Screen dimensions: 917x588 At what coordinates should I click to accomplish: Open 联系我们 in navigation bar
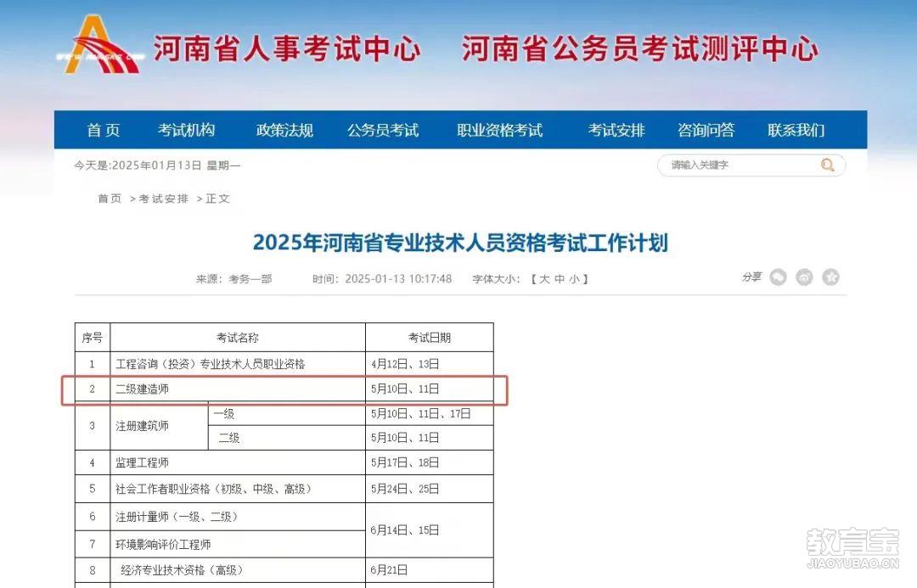pyautogui.click(x=796, y=130)
